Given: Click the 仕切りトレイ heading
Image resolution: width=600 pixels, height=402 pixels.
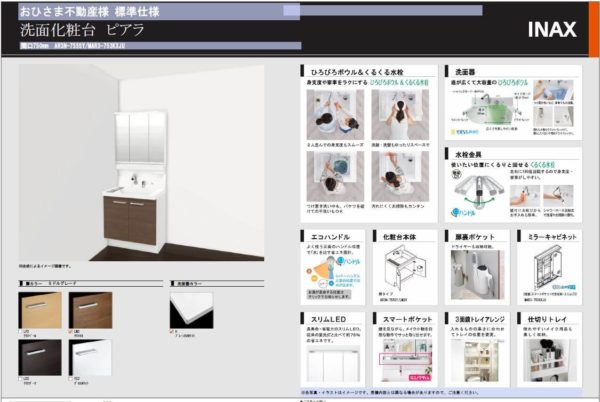Looking at the screenshot, I should tap(547, 319).
